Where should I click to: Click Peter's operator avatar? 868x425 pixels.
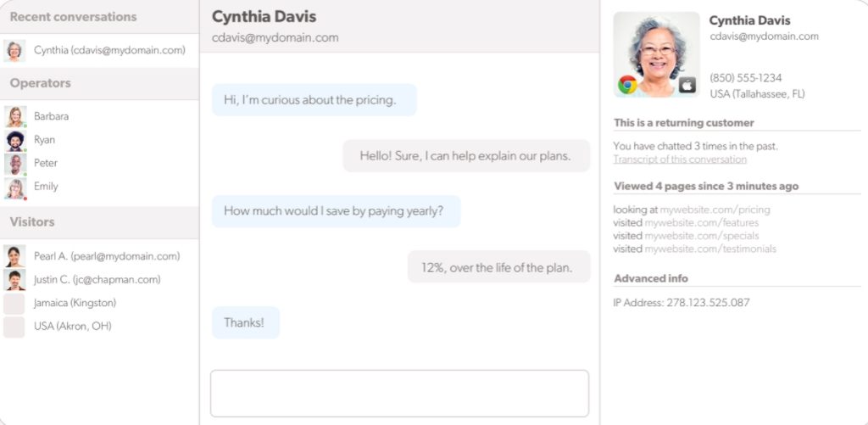pyautogui.click(x=14, y=163)
